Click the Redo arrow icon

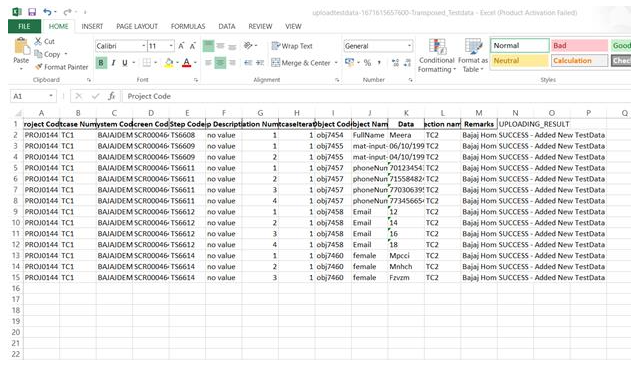(67, 12)
